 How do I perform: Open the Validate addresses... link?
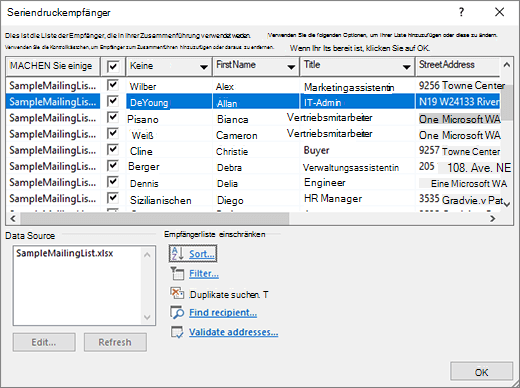tap(234, 332)
